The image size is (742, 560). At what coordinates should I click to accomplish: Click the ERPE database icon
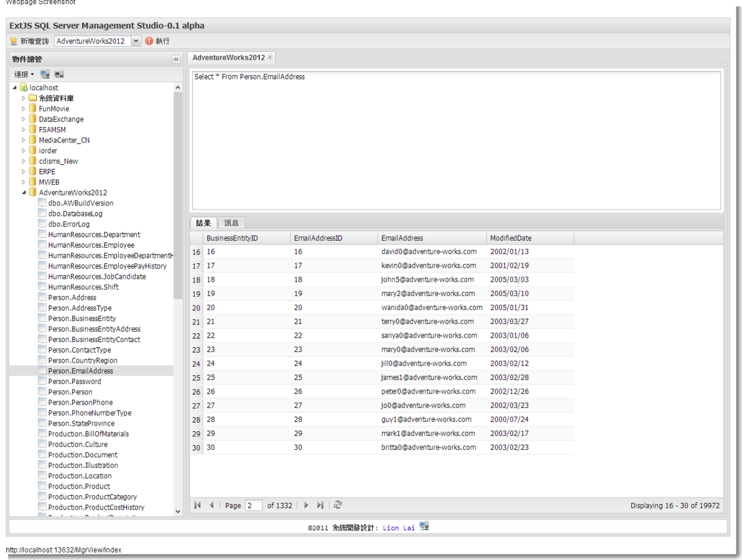[x=32, y=171]
